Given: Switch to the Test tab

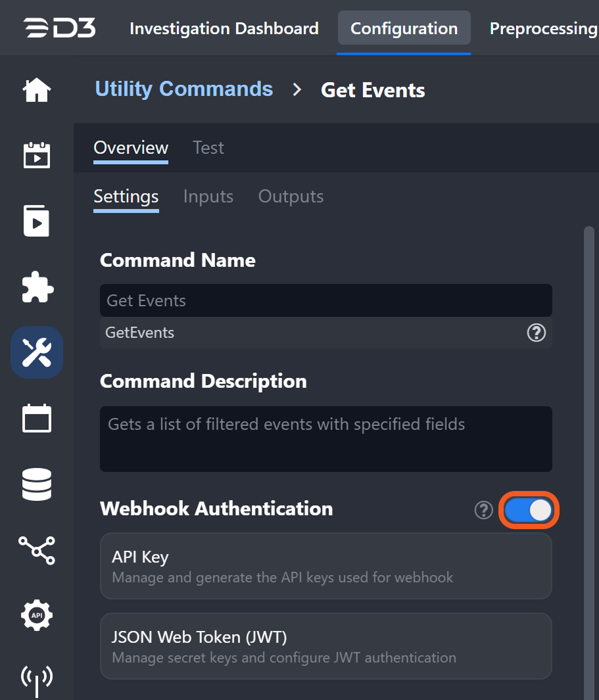Looking at the screenshot, I should pyautogui.click(x=208, y=148).
